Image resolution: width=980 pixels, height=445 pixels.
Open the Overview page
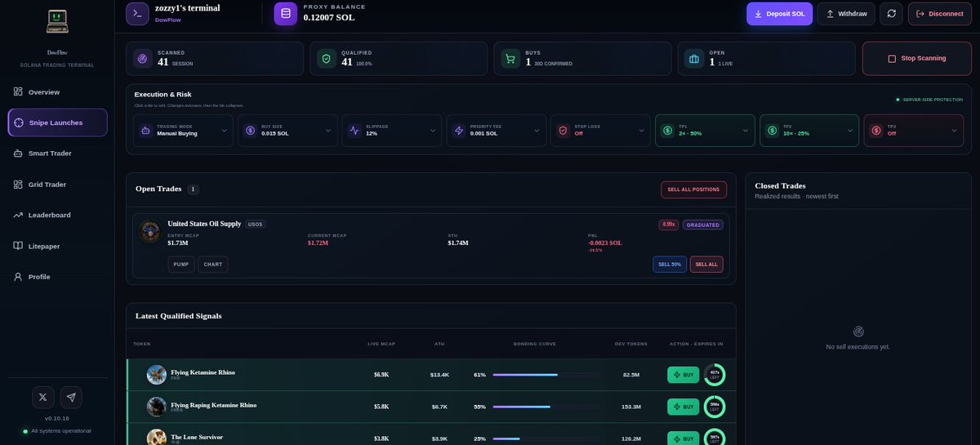(57, 91)
